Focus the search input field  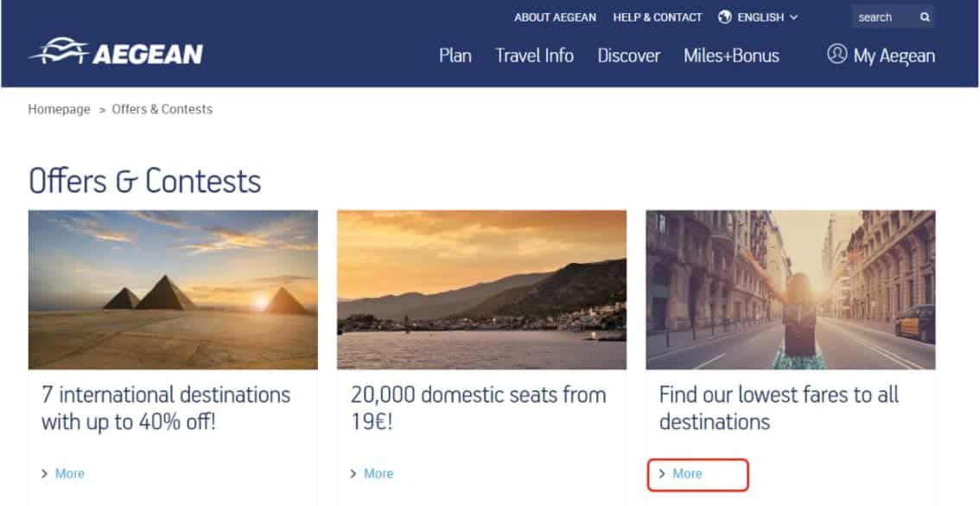(x=885, y=17)
